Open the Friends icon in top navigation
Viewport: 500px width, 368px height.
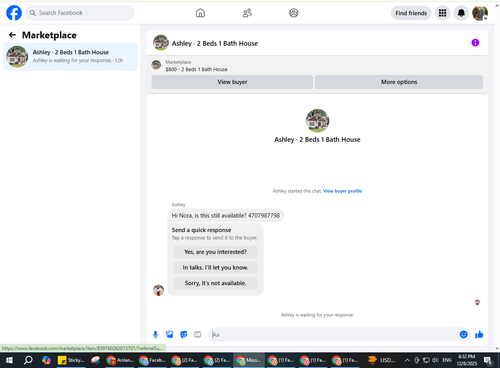pos(247,13)
